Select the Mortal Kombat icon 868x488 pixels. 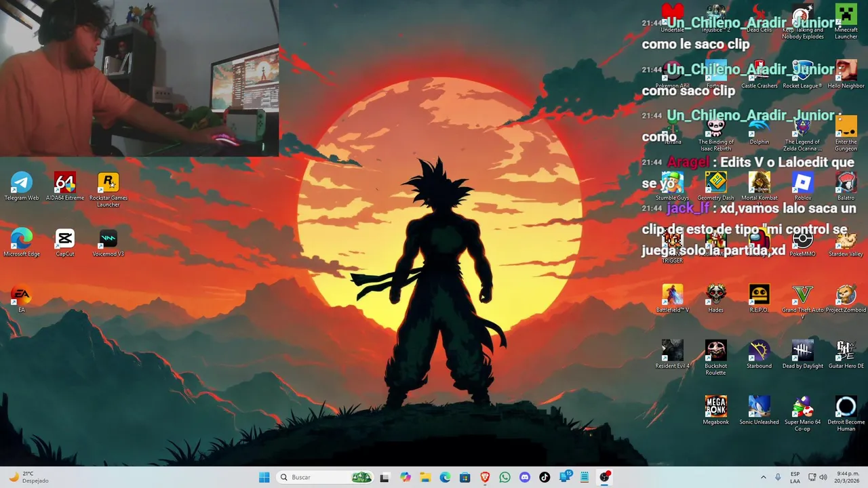[759, 186]
